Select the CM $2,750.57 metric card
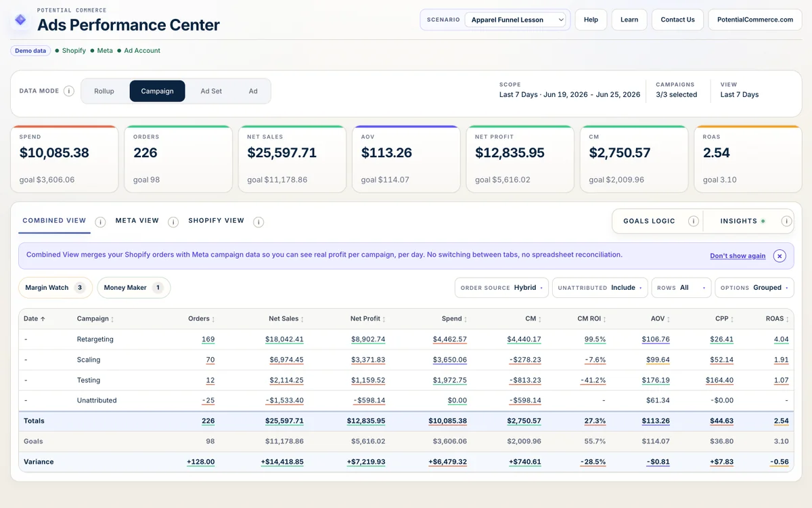Viewport: 812px width, 508px height. pos(634,159)
